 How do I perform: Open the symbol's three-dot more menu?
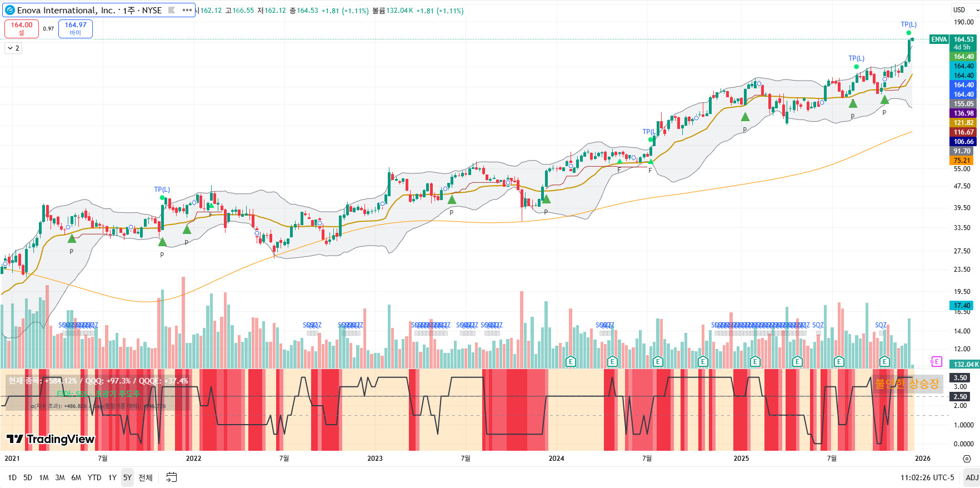pos(187,10)
